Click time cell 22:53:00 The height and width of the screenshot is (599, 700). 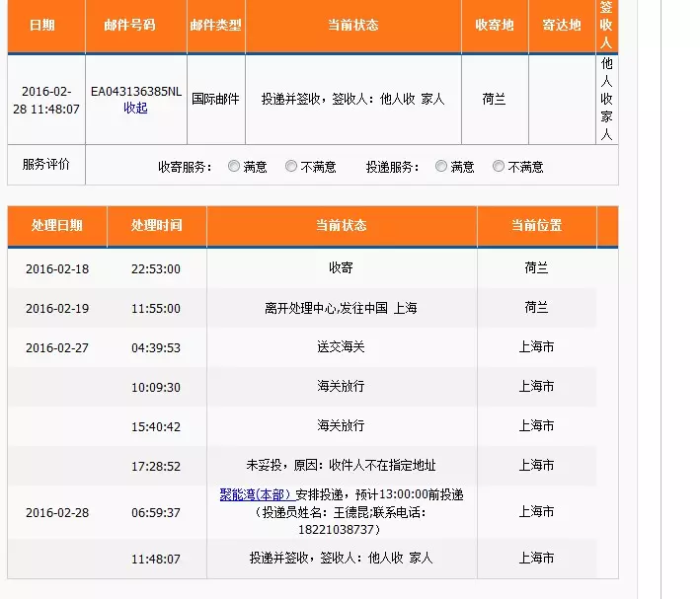point(156,269)
